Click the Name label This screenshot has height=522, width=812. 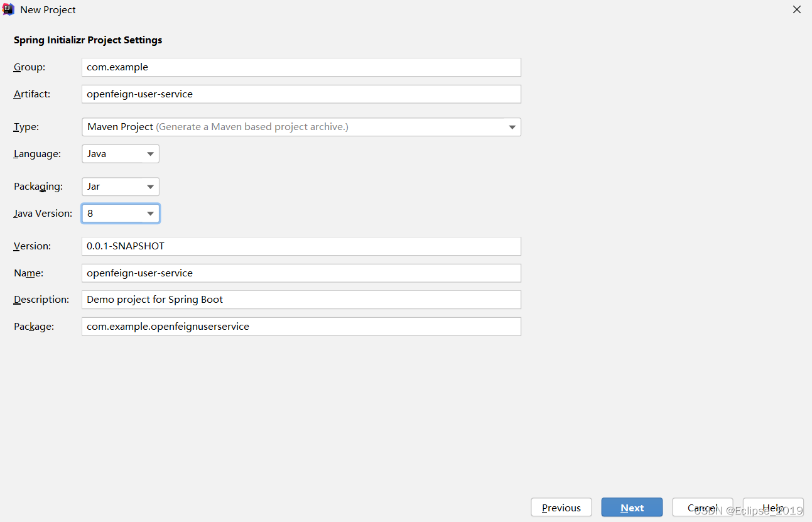pos(29,273)
